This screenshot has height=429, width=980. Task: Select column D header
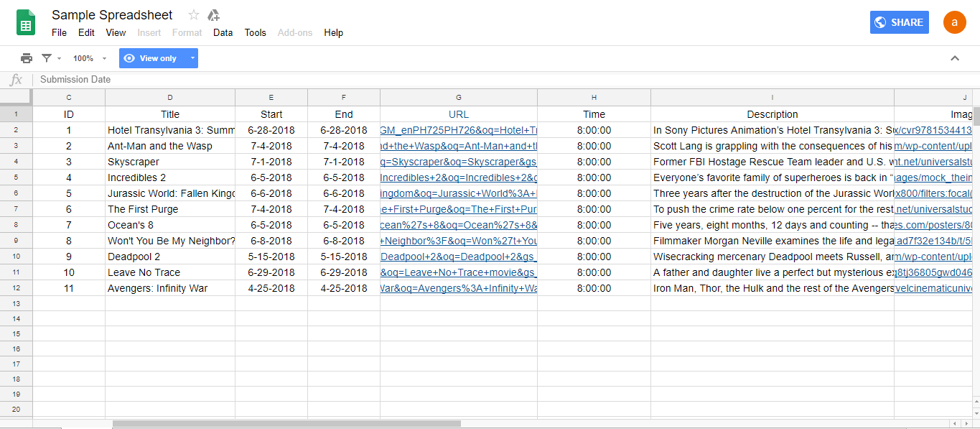pos(170,97)
